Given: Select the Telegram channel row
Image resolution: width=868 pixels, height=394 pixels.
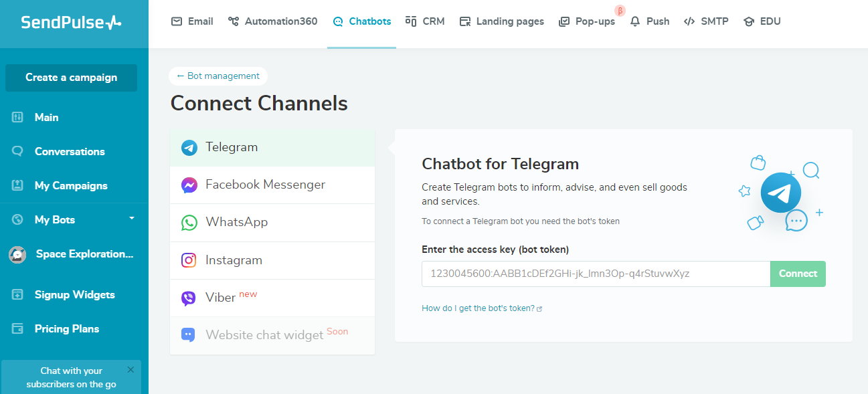Looking at the screenshot, I should pos(272,148).
